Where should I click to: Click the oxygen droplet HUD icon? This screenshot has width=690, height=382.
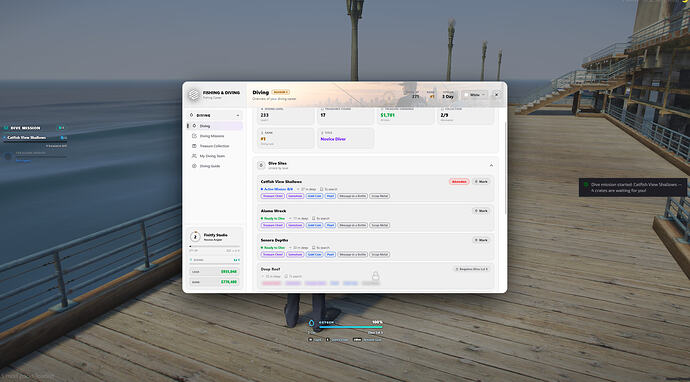(x=312, y=323)
